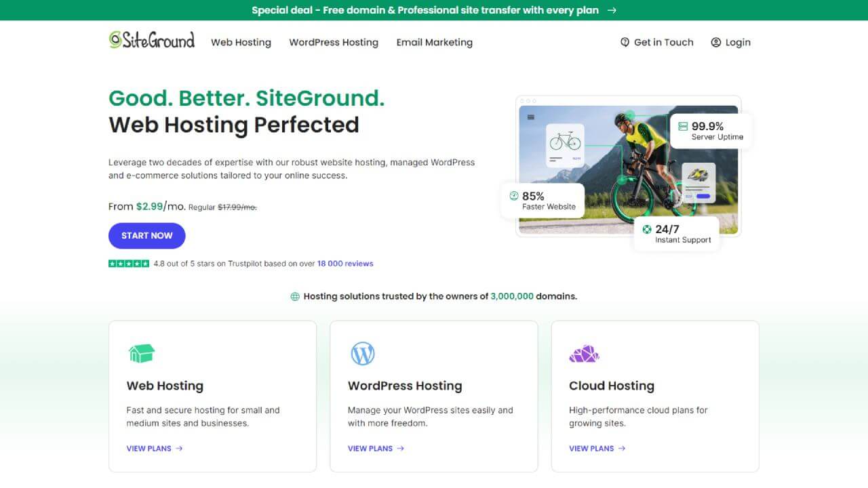The image size is (868, 488).
Task: Click the bicycle product card
Action: coord(565,145)
